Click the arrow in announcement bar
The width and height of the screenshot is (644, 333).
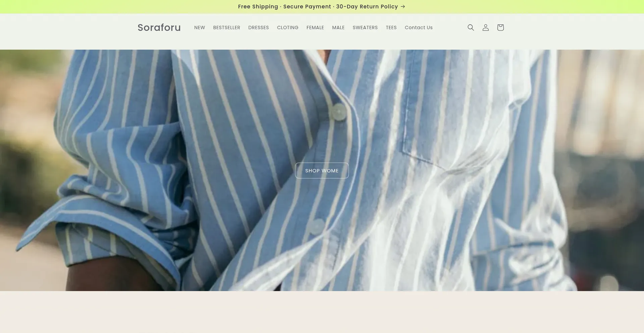[x=403, y=7]
